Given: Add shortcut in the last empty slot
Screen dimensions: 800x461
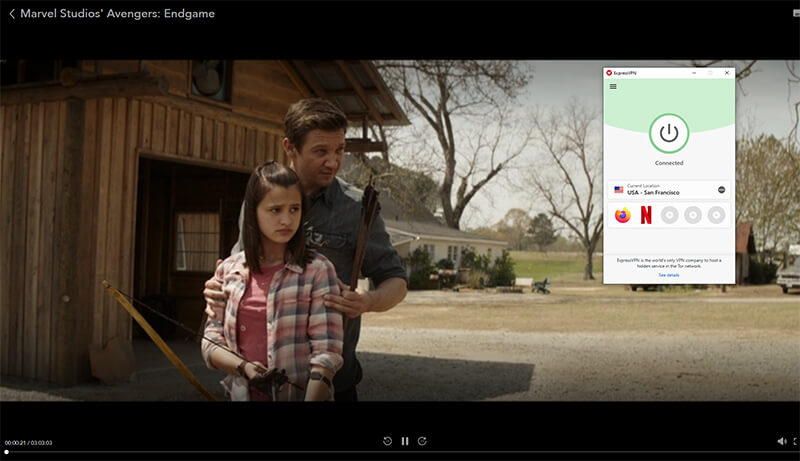Looking at the screenshot, I should pyautogui.click(x=716, y=215).
